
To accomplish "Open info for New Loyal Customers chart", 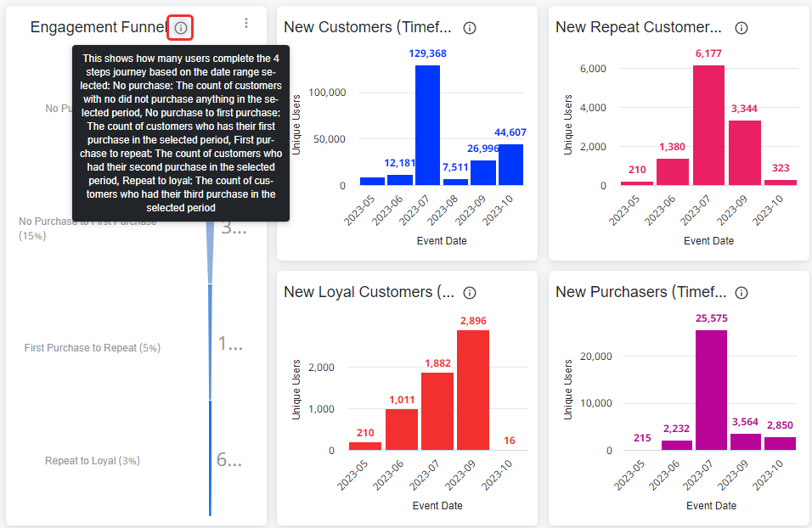I will coord(469,292).
